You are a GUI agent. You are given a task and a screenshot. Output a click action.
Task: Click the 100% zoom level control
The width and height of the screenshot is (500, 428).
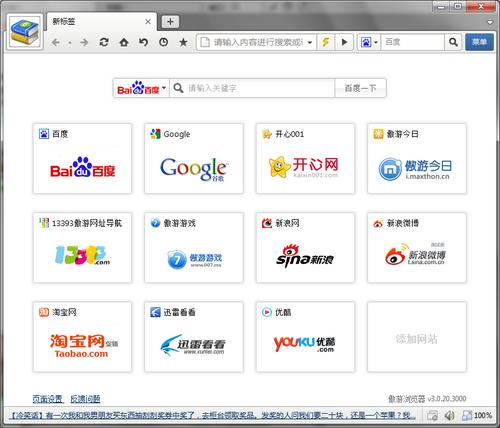pyautogui.click(x=478, y=415)
